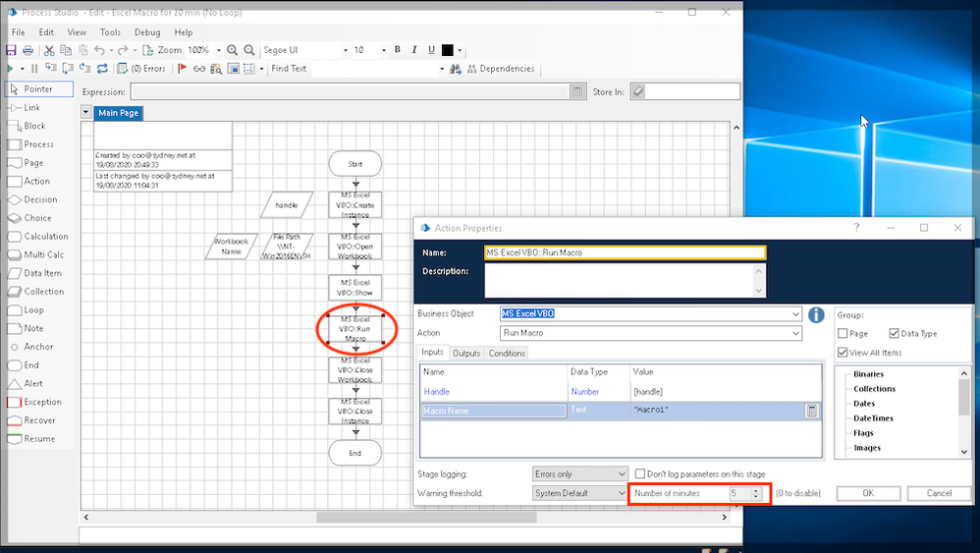Click the Zoom In magnifier icon

[232, 50]
